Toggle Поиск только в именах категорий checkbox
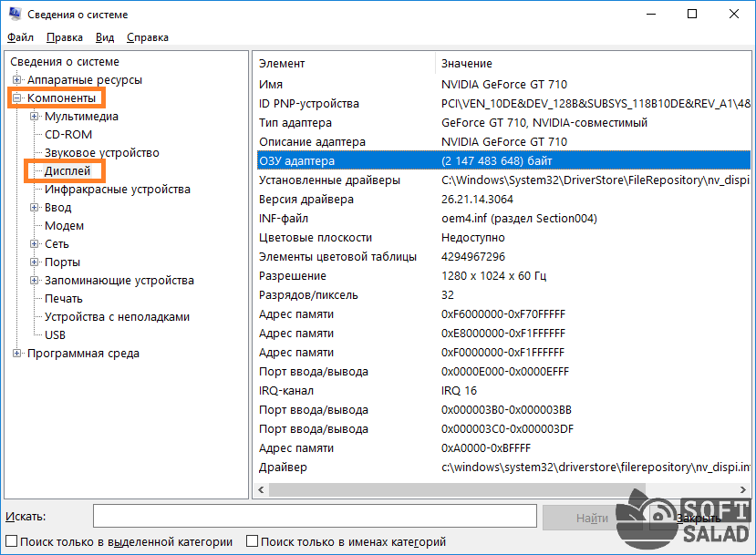Image resolution: width=756 pixels, height=555 pixels. click(253, 541)
